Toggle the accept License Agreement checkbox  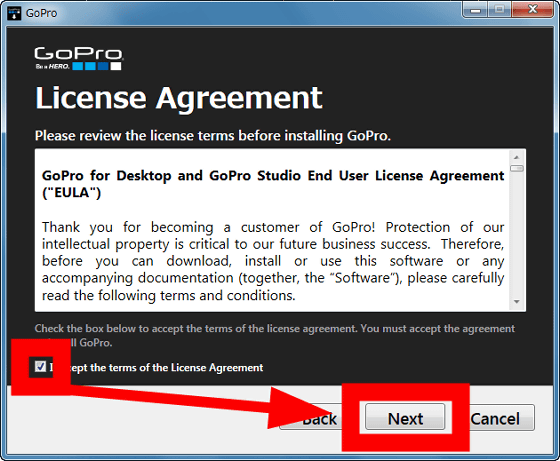pos(40,366)
